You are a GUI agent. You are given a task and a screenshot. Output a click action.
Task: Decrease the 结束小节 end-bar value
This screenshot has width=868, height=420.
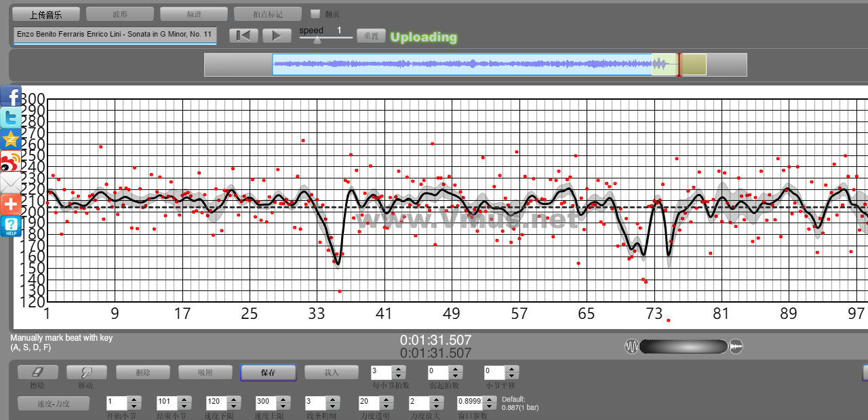coord(184,406)
